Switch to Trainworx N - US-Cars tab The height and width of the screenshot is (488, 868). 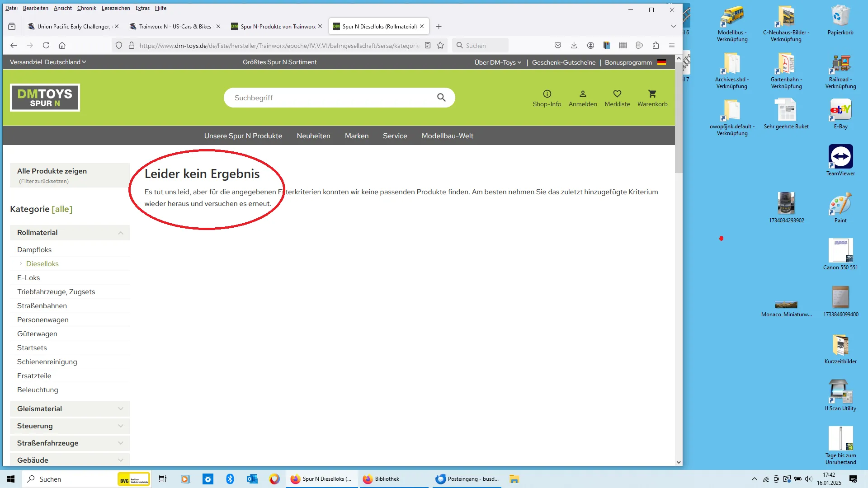174,26
